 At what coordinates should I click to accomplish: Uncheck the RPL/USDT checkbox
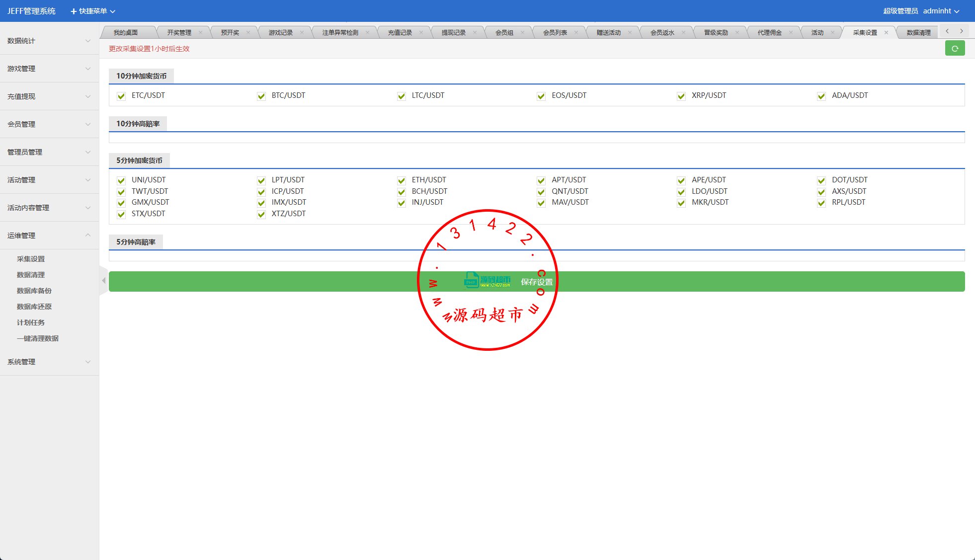(x=821, y=203)
